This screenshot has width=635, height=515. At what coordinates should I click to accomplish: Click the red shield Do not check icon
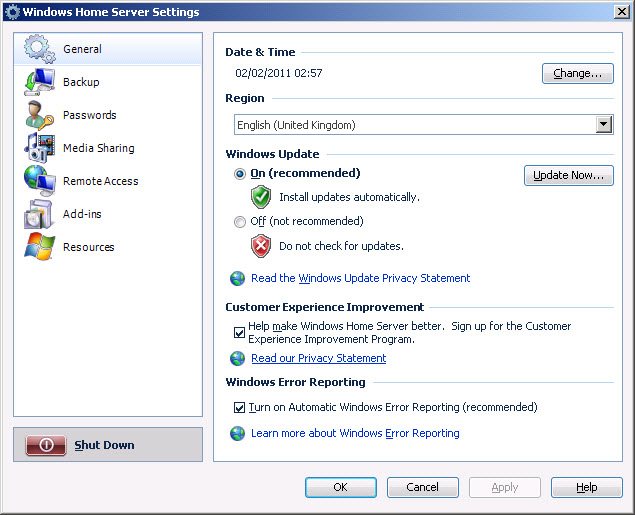point(261,246)
